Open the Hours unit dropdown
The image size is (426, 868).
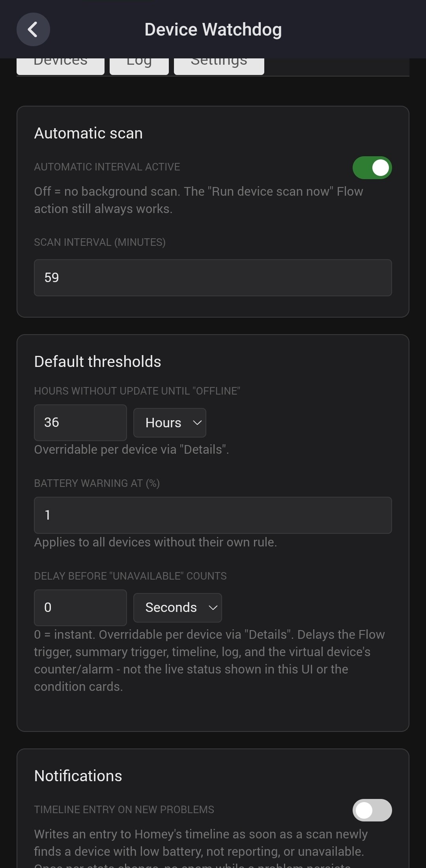(x=170, y=423)
